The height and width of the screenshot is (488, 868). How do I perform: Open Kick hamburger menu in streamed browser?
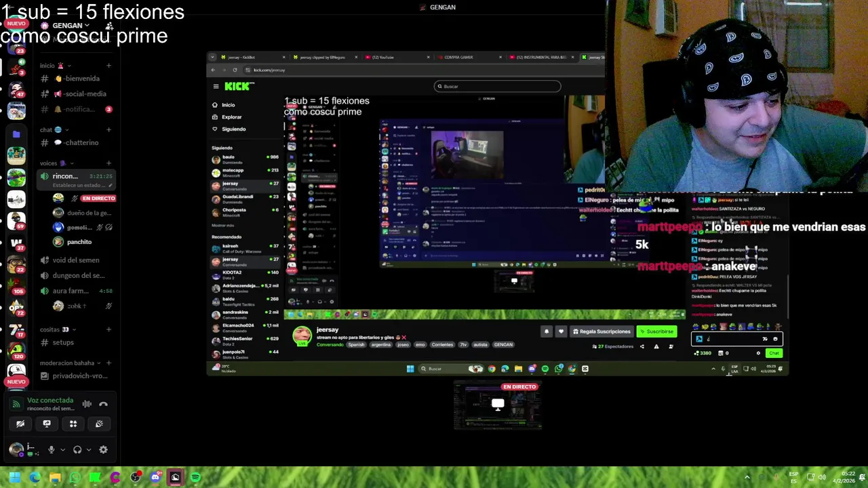coord(216,86)
